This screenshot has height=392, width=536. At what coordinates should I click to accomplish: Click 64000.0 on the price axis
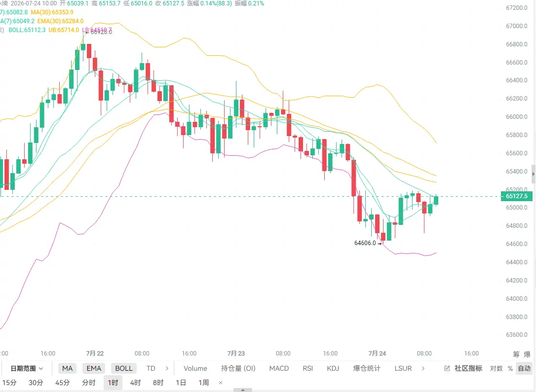pos(517,299)
